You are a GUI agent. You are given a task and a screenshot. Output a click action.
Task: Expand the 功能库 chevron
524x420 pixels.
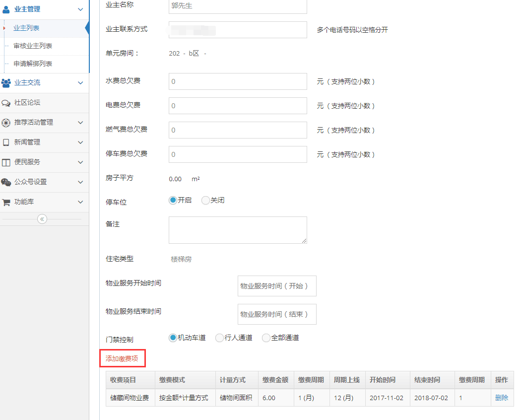[x=80, y=202]
